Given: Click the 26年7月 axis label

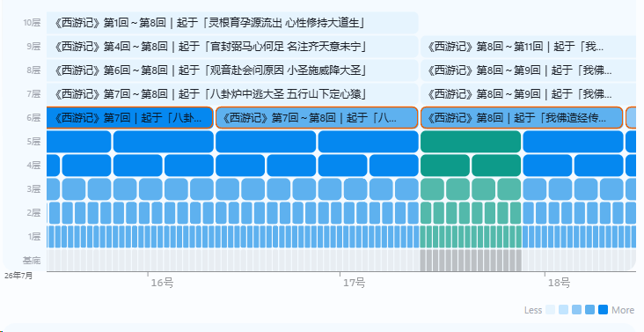Looking at the screenshot, I should (x=18, y=276).
